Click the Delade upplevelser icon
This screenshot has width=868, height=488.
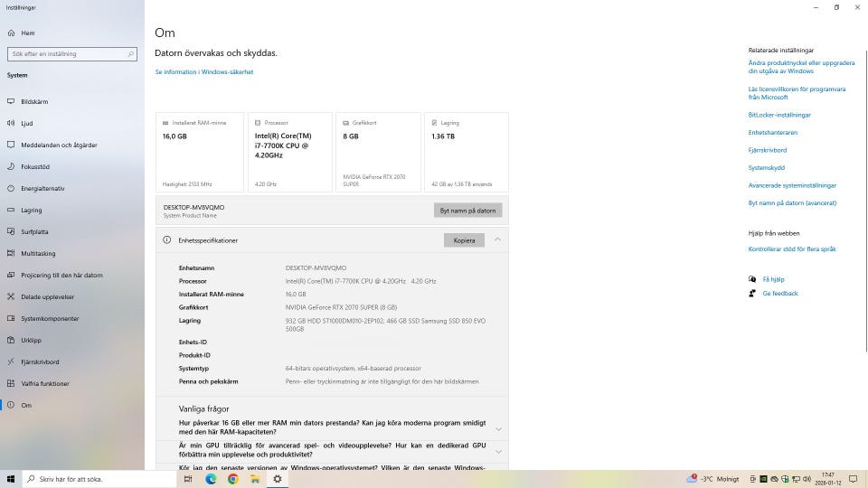pos(11,296)
